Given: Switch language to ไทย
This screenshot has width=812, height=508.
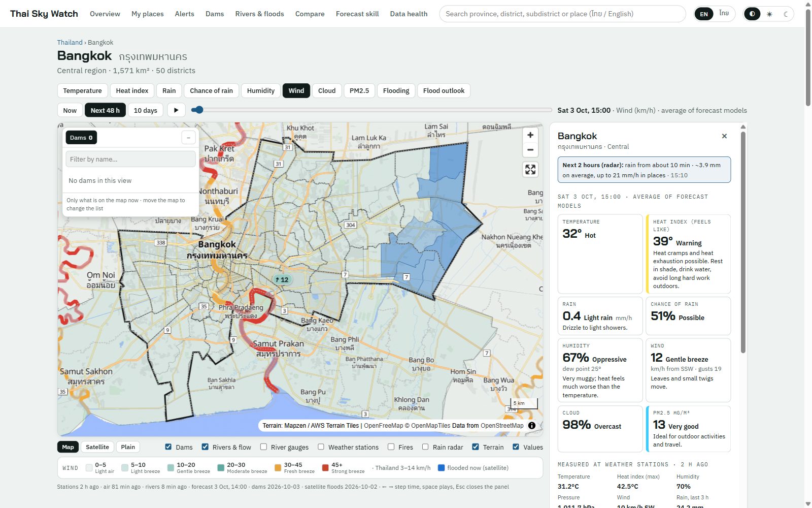Looking at the screenshot, I should point(724,14).
